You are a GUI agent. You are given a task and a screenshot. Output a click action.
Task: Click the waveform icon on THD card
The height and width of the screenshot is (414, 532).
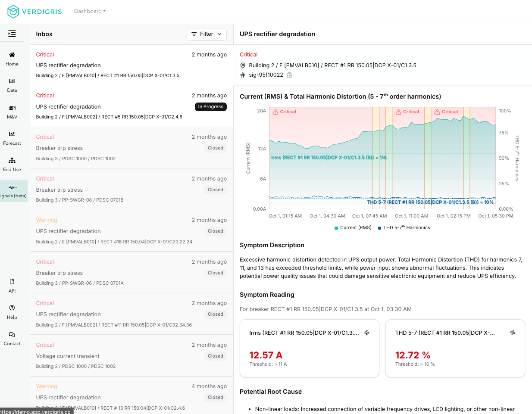coord(513,333)
